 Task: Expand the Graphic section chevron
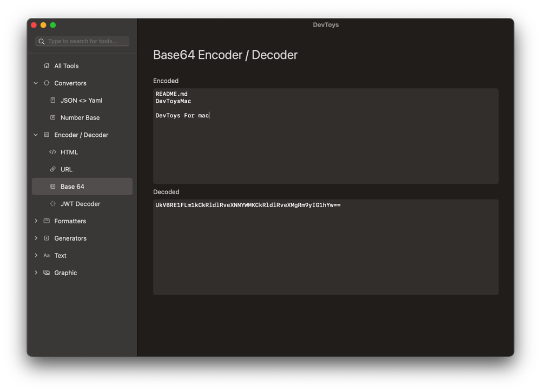pyautogui.click(x=36, y=273)
